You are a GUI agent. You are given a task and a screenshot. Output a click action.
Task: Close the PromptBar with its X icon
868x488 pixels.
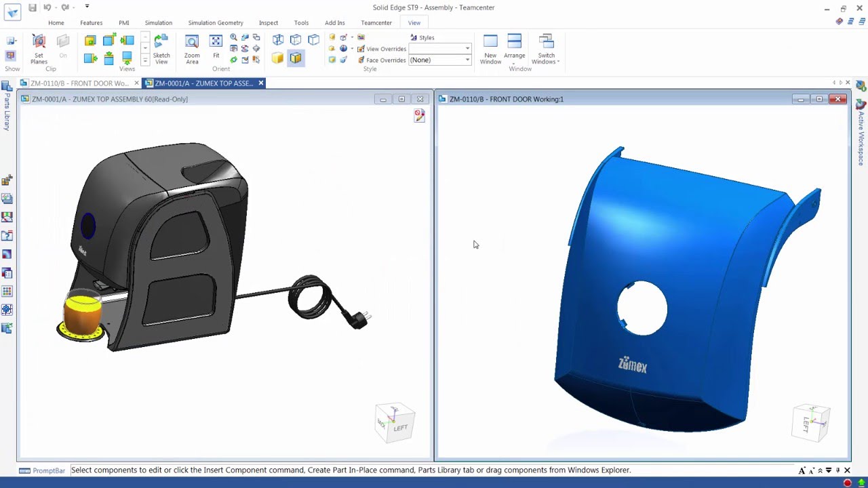click(847, 470)
